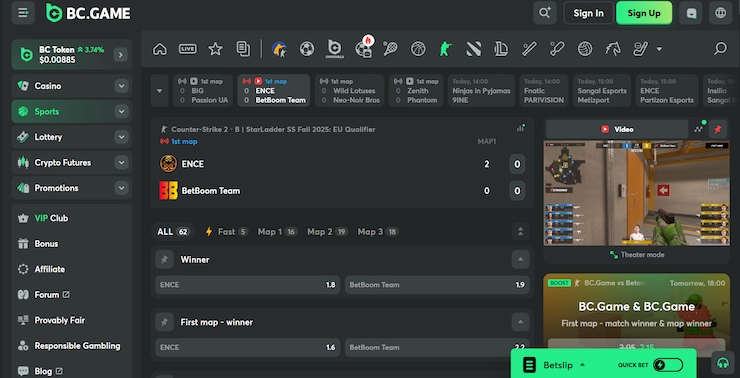Open the support headset icon

pyautogui.click(x=723, y=362)
